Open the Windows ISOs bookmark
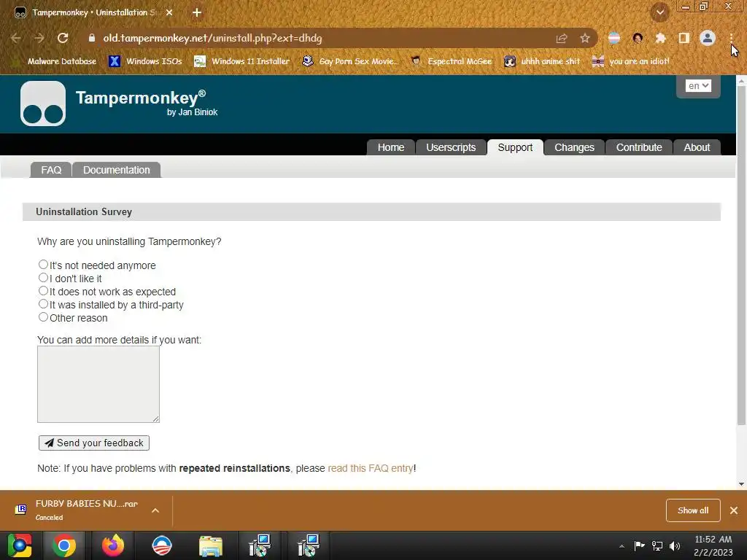The height and width of the screenshot is (560, 747). tap(145, 61)
